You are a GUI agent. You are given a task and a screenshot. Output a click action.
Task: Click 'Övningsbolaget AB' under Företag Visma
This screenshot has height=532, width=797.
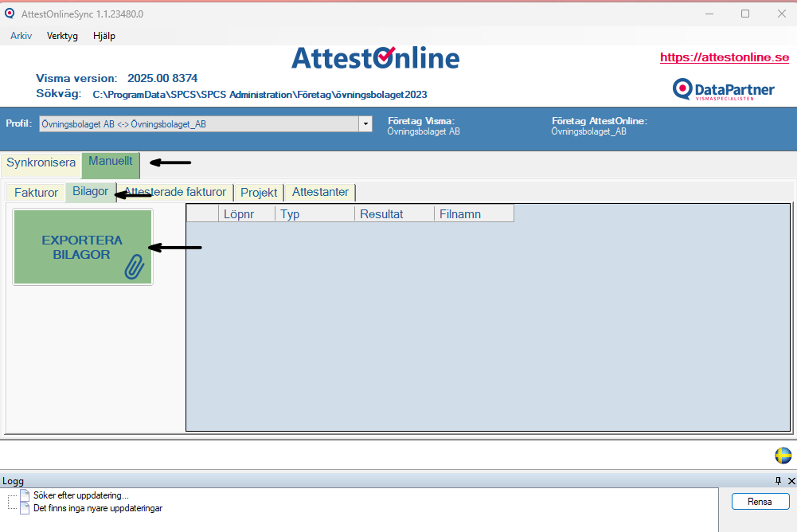(424, 131)
